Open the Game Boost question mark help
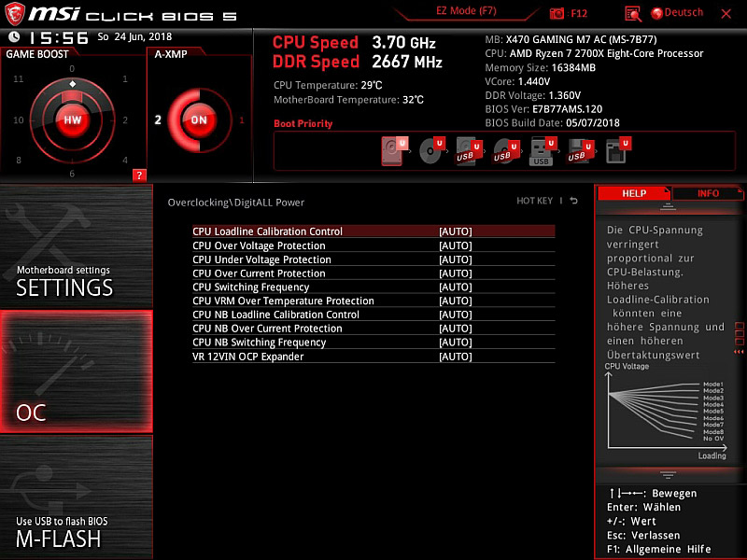 (139, 175)
